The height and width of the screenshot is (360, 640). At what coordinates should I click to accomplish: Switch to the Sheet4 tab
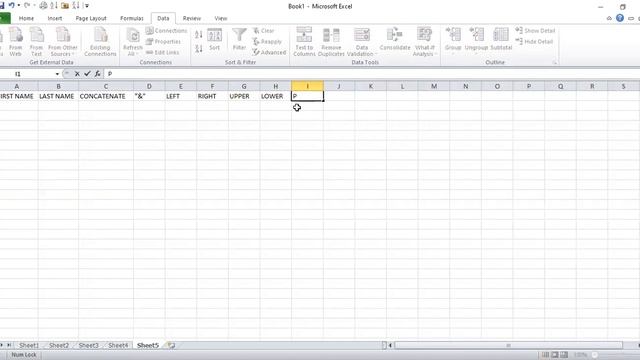118,345
